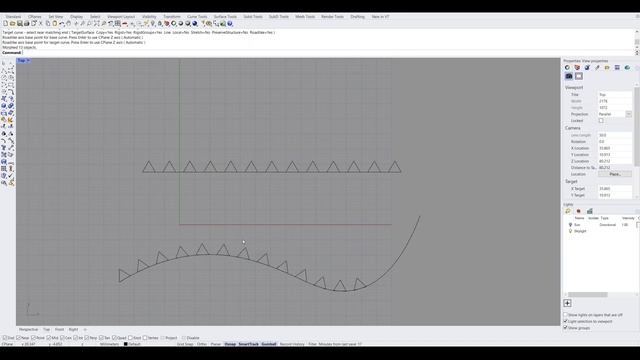Open the Curve Tools toolbar tab
The width and height of the screenshot is (640, 360).
tap(197, 17)
